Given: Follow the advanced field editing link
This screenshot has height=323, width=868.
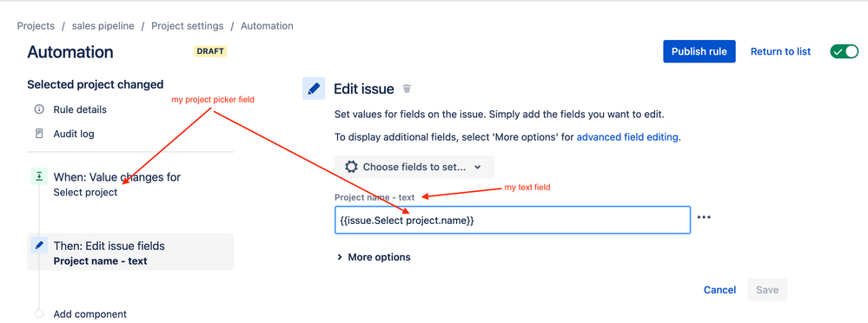Looking at the screenshot, I should pos(627,137).
